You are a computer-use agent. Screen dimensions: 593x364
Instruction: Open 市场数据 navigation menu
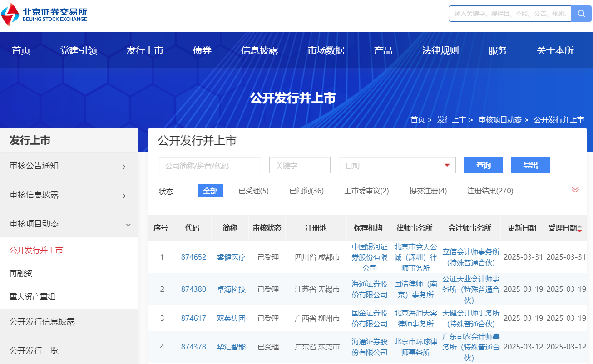click(x=326, y=50)
